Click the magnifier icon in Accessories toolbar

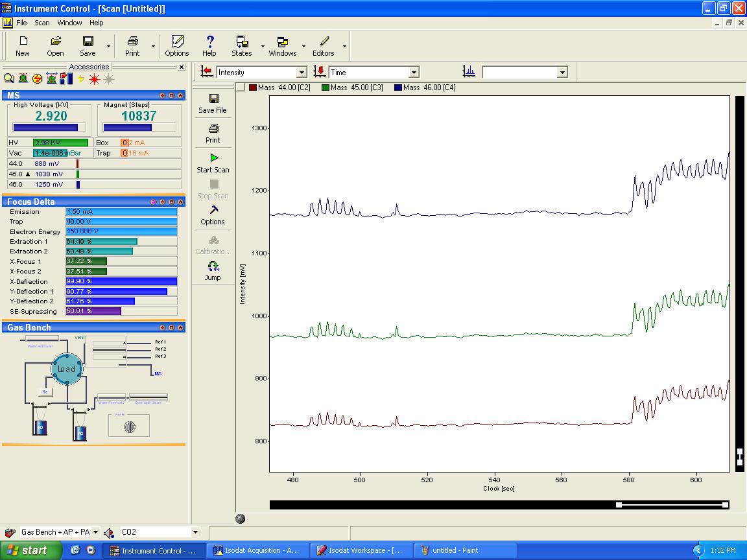coord(8,78)
